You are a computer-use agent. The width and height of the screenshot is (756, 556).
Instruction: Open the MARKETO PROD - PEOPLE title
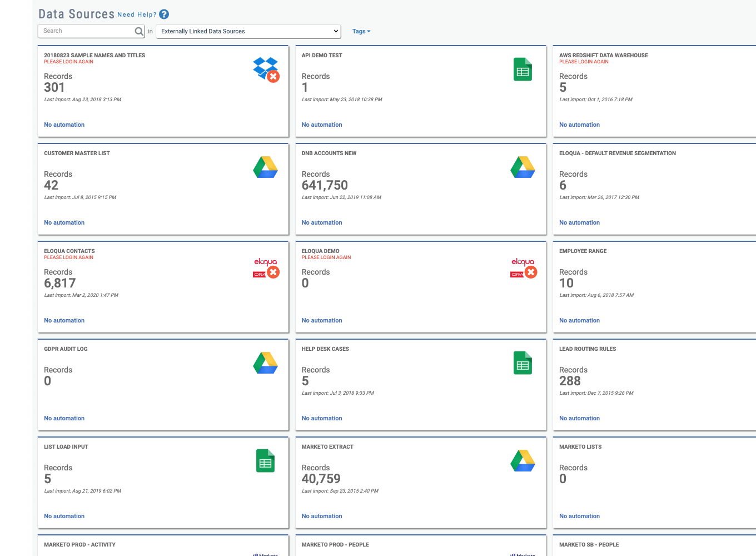point(335,545)
